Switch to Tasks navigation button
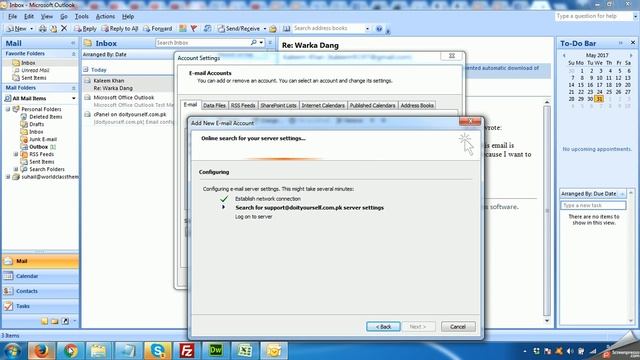Screen dimensions: 640x360 [40, 306]
